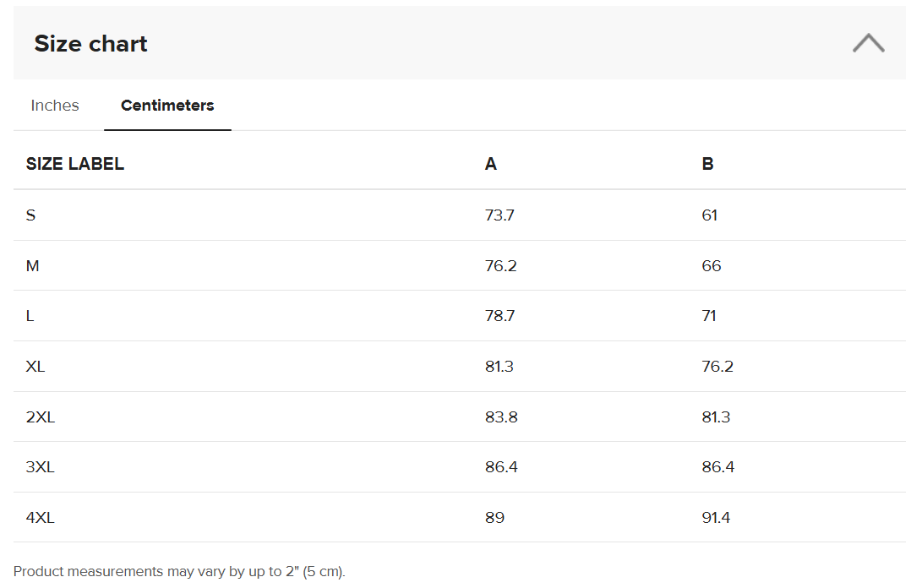
Task: Select the Centimeters tab
Action: 167,106
